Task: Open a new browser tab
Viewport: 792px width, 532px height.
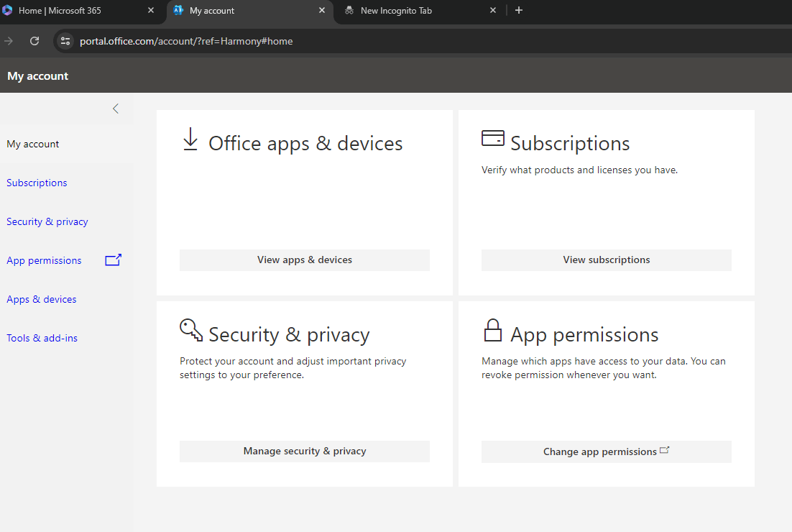Action: click(x=519, y=10)
